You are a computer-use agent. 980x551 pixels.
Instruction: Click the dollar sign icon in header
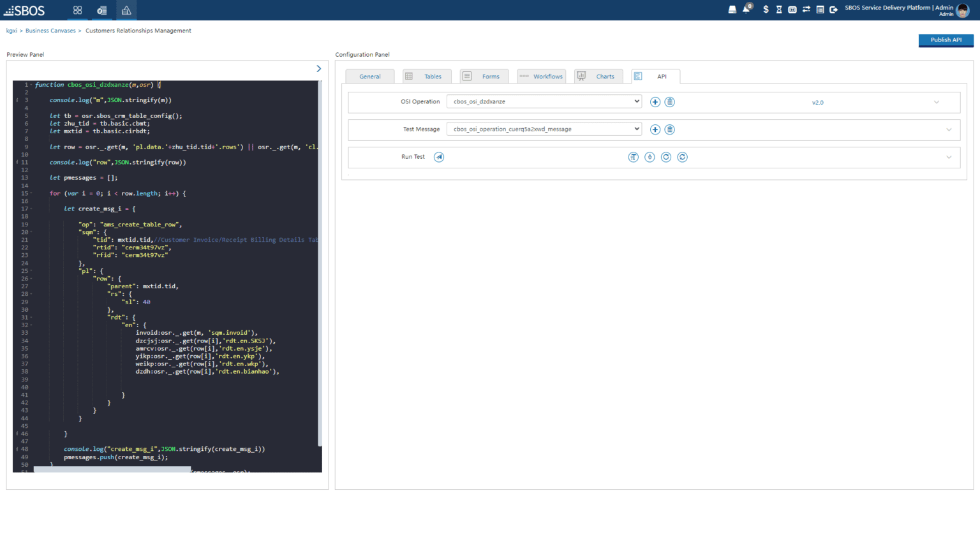point(766,10)
